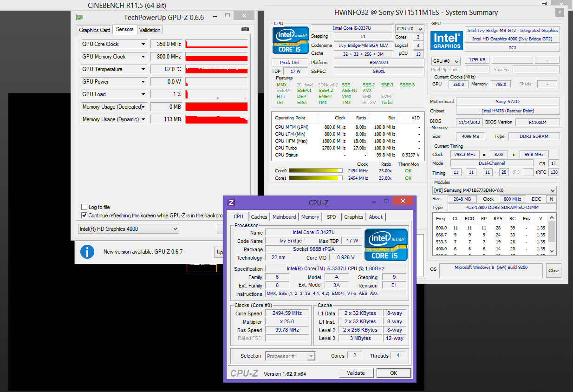The height and width of the screenshot is (392, 573).
Task: Click the Prod. Unit button in HWiNFO
Action: [x=290, y=63]
